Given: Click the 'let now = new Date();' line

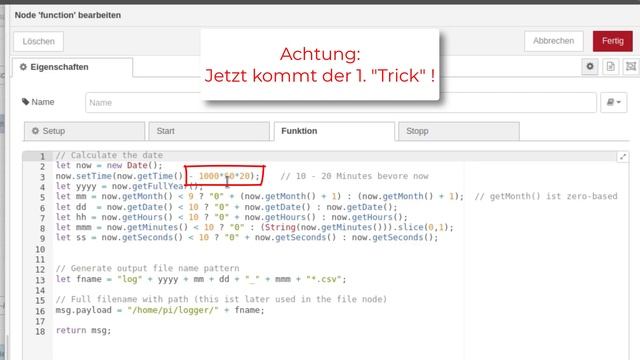Looking at the screenshot, I should 109,166.
